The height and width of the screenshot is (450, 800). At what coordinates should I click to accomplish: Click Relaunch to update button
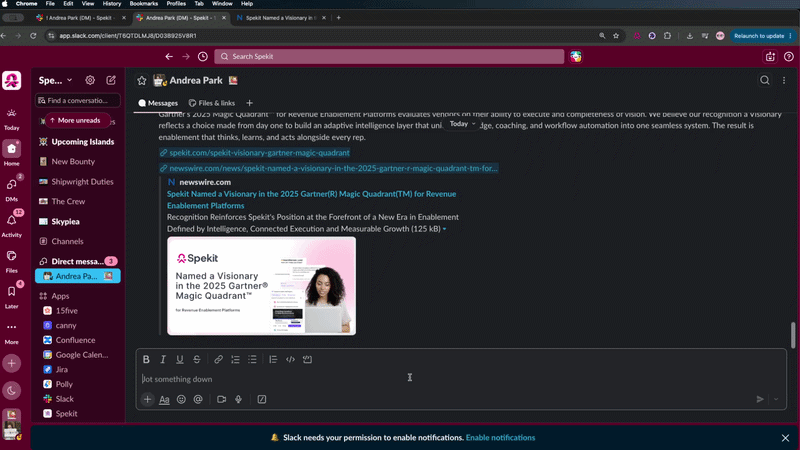point(759,36)
